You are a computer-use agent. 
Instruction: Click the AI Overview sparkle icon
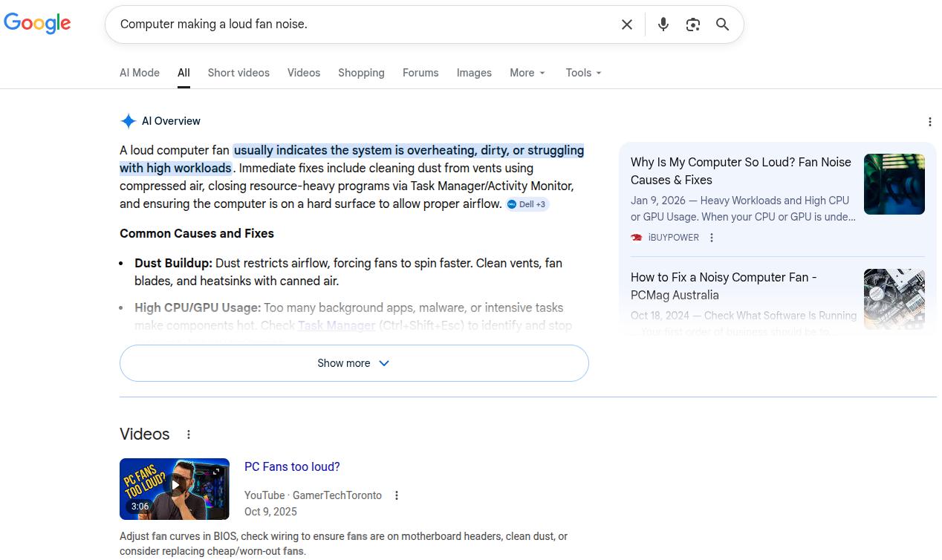coord(128,120)
